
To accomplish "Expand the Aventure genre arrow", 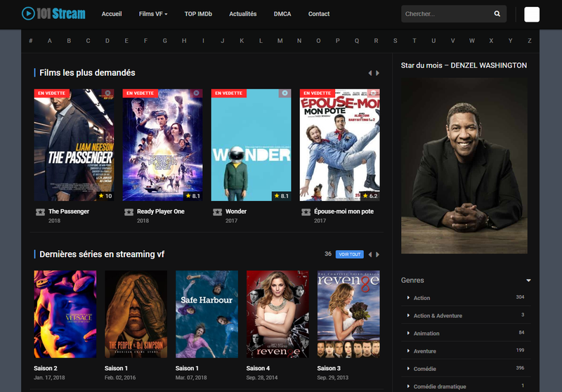I will [408, 351].
